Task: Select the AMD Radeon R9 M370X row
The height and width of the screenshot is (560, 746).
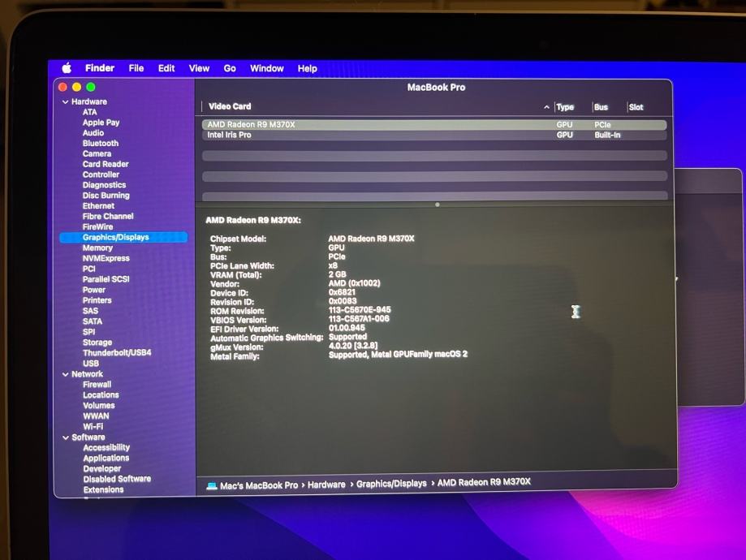Action: pyautogui.click(x=434, y=125)
